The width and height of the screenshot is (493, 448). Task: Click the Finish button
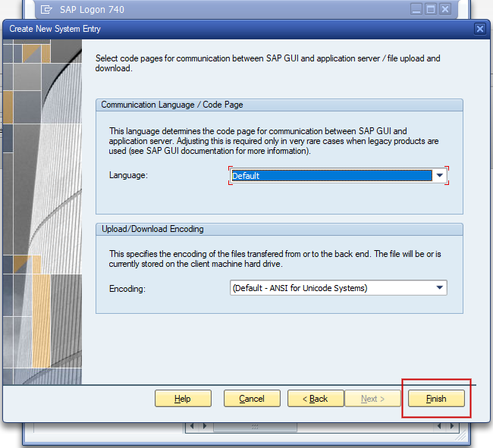[436, 399]
